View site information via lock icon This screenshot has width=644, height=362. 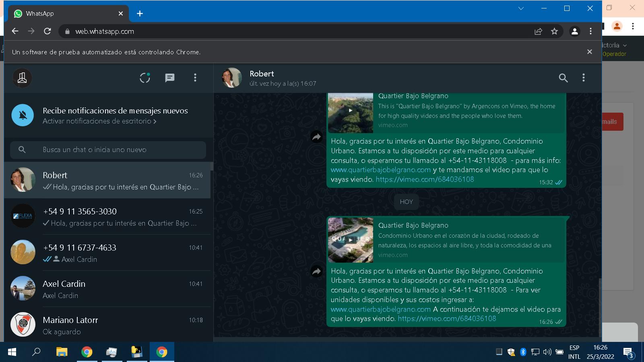[67, 31]
